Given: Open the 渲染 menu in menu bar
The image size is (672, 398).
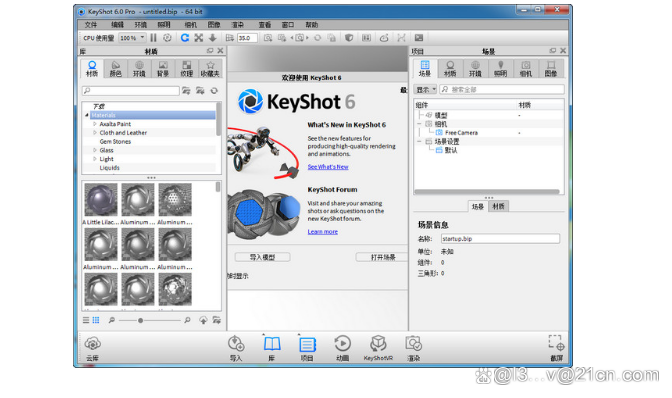Looking at the screenshot, I should (237, 24).
